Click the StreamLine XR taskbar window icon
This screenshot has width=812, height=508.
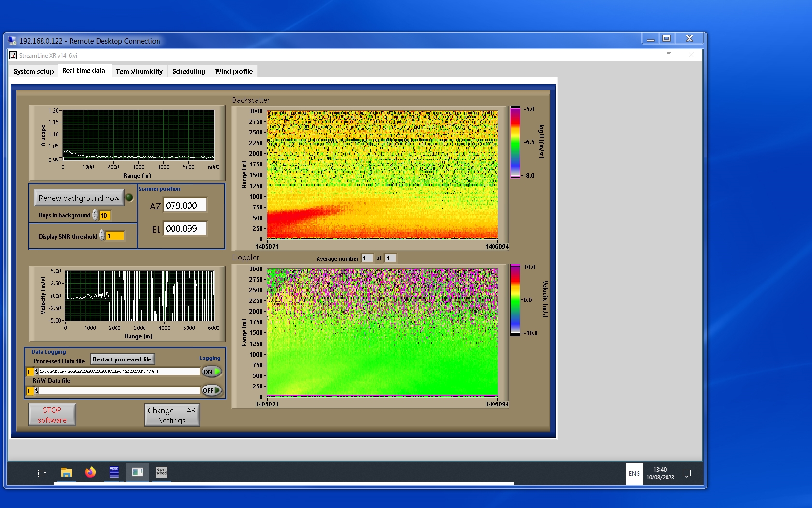click(137, 472)
